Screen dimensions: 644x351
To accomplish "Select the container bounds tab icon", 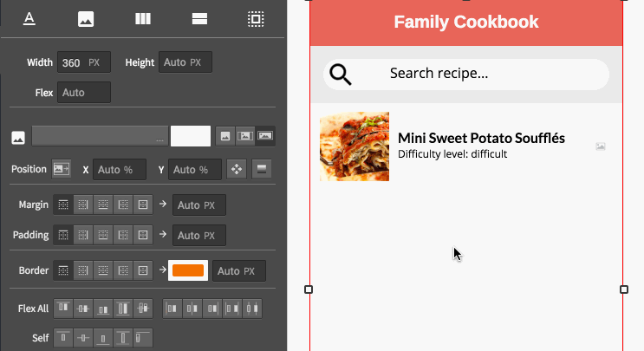I will pyautogui.click(x=255, y=18).
